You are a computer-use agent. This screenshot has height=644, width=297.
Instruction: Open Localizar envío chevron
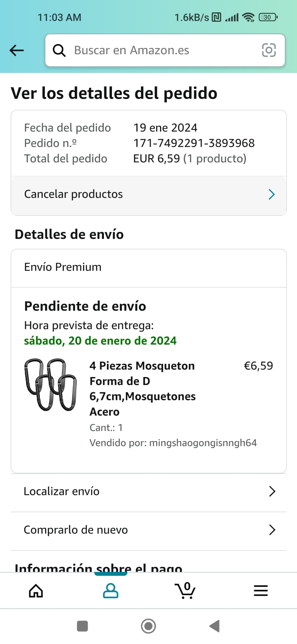tap(272, 491)
